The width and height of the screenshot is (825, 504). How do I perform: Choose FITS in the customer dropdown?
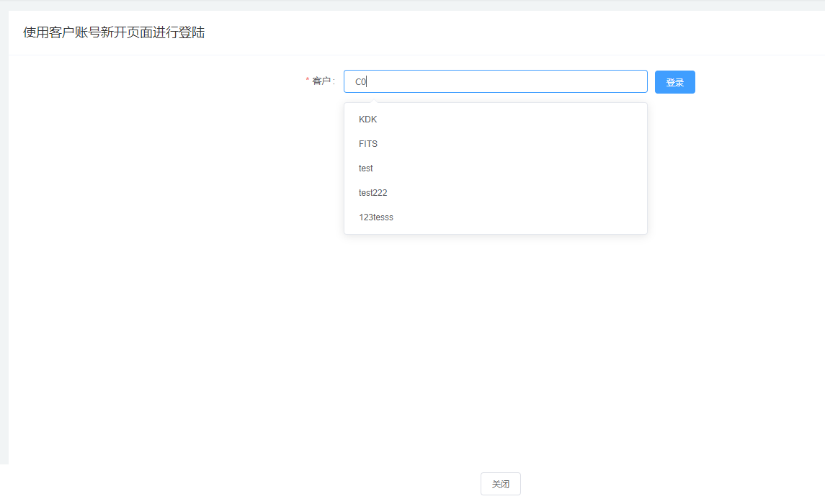pos(368,144)
